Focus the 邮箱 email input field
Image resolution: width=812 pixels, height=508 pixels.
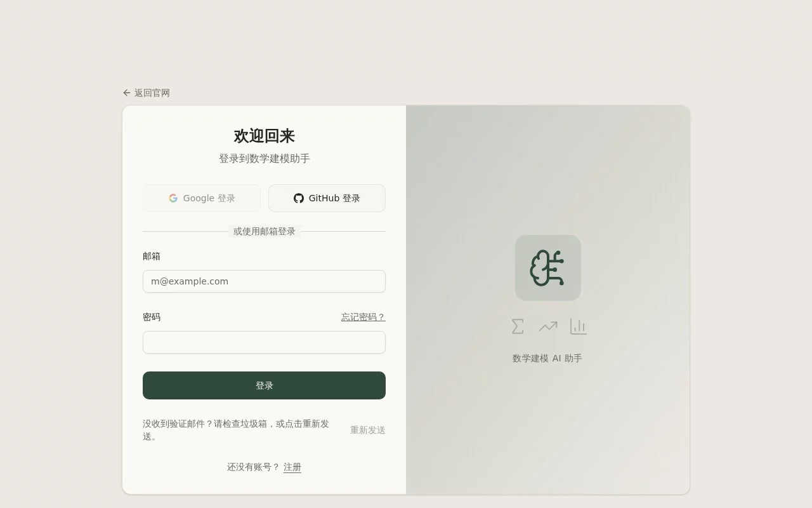(264, 281)
